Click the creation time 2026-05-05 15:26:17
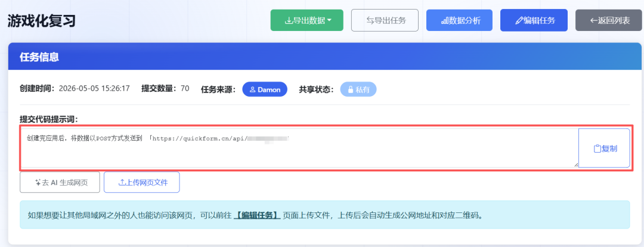Image resolution: width=644 pixels, height=247 pixels. [x=94, y=88]
